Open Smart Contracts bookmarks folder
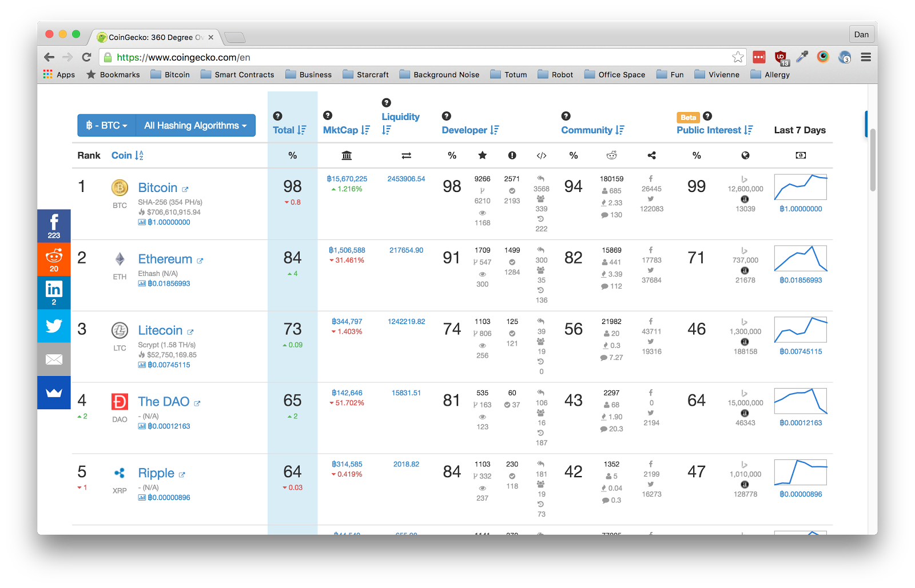 pyautogui.click(x=237, y=74)
